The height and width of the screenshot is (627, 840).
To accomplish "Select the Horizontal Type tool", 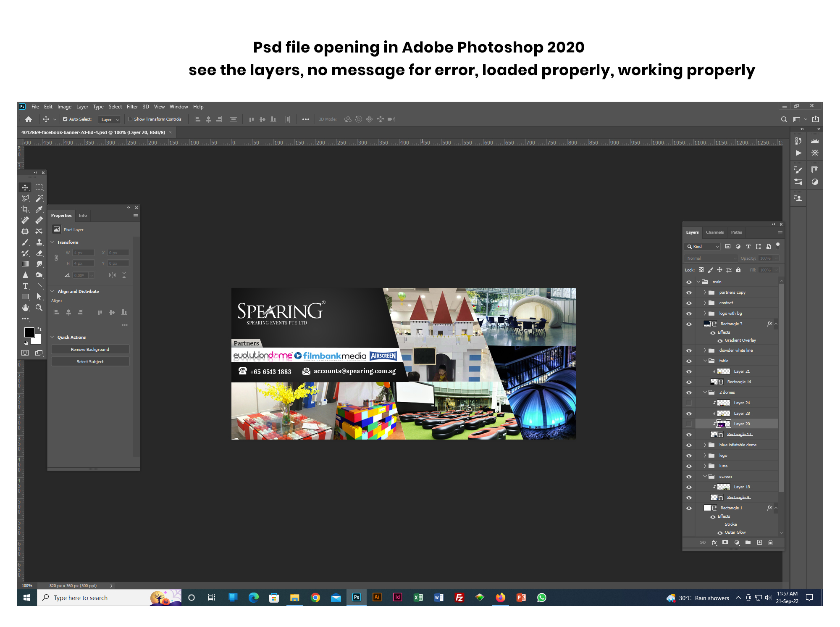I will pyautogui.click(x=25, y=286).
